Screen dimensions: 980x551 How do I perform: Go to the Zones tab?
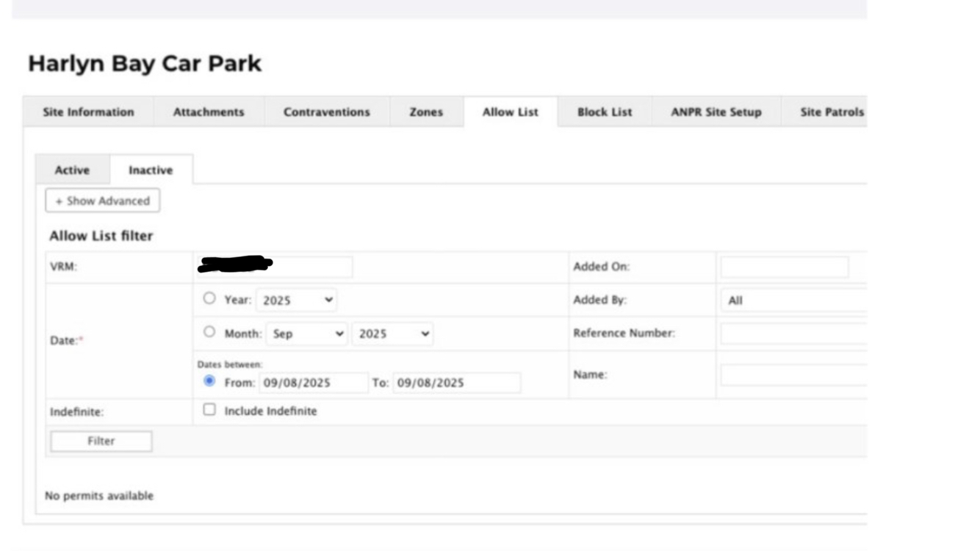426,112
